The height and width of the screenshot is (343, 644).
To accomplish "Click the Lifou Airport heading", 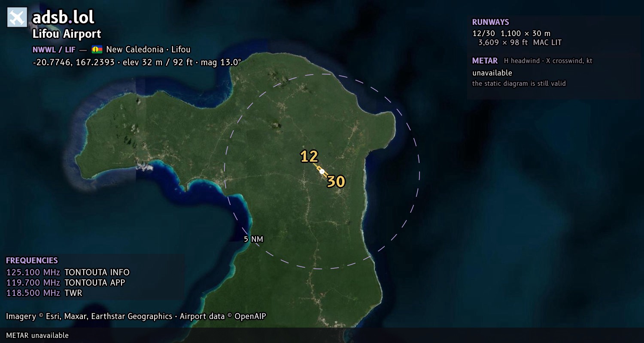I will tap(67, 34).
